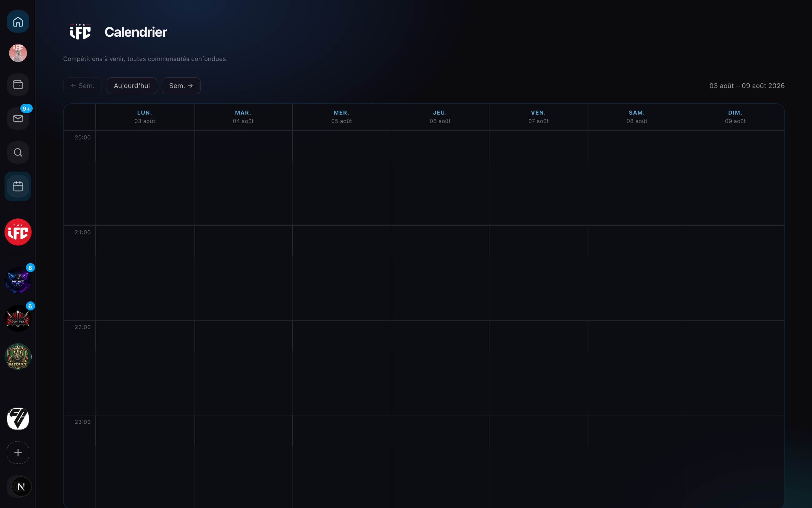Screen dimensions: 812x508
Task: Click the date range 03 août – 09 août 2026
Action: [747, 86]
